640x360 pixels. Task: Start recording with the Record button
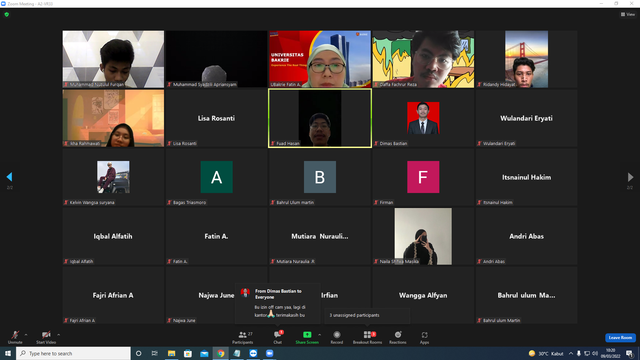click(337, 337)
